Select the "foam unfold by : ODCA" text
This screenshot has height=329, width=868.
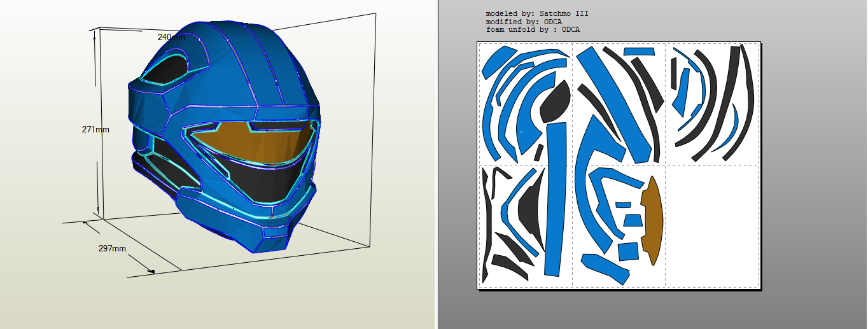point(532,30)
